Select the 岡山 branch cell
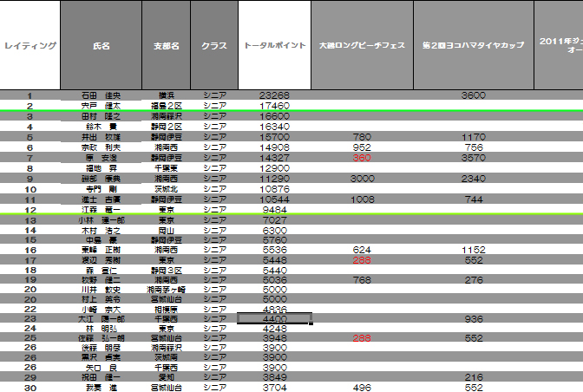Screen dimensions: 583x392 pos(167,231)
